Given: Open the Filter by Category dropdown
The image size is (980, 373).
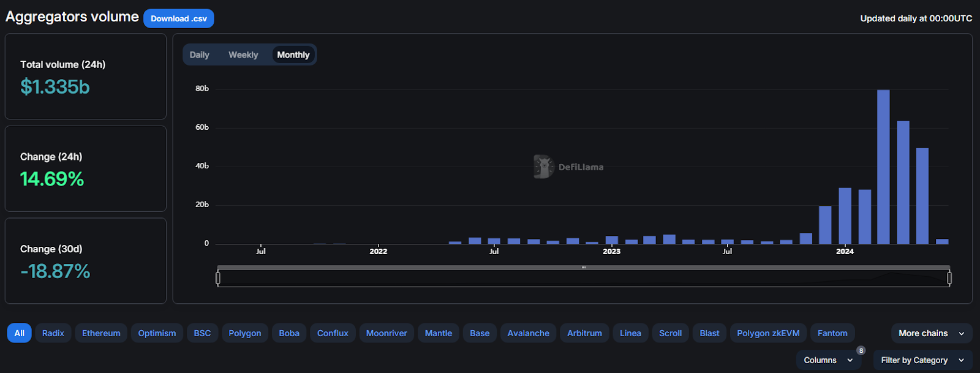Looking at the screenshot, I should 922,360.
